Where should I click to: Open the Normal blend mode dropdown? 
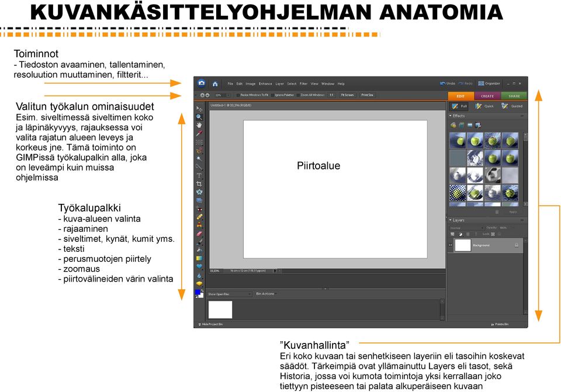(x=466, y=228)
